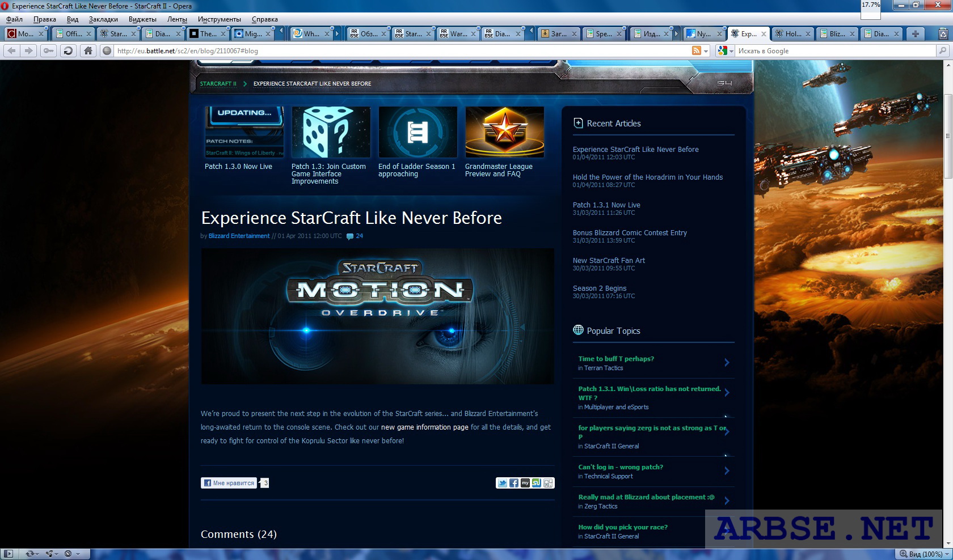Image resolution: width=953 pixels, height=560 pixels.
Task: Click the Искать в Google search field
Action: [x=836, y=51]
